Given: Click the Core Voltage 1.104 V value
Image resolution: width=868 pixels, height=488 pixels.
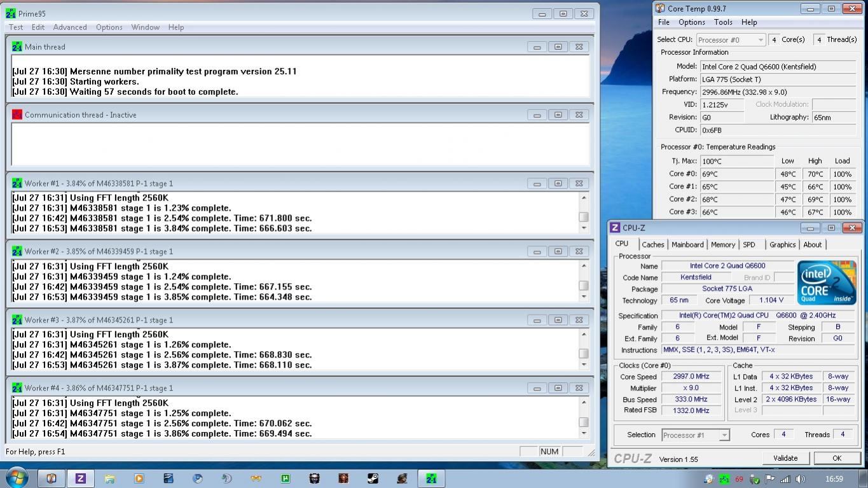Looking at the screenshot, I should tap(771, 300).
